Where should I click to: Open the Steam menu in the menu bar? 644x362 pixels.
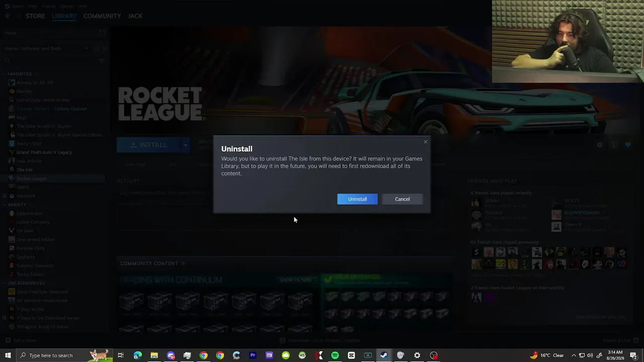point(17,6)
